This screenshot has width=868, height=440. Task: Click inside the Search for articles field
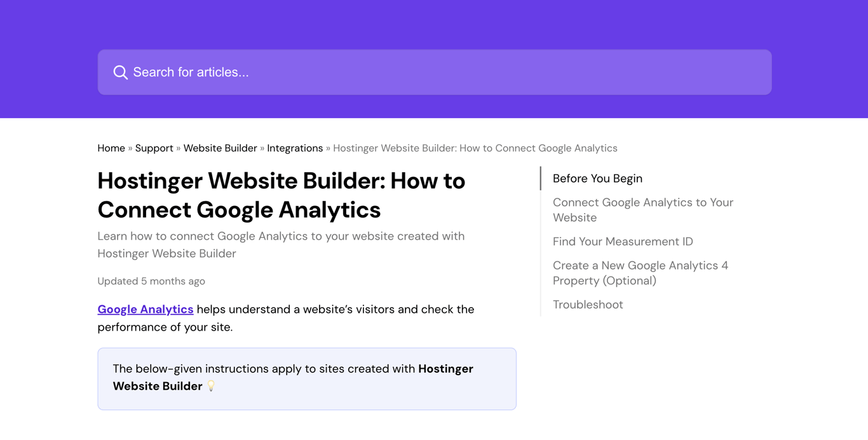click(318, 72)
